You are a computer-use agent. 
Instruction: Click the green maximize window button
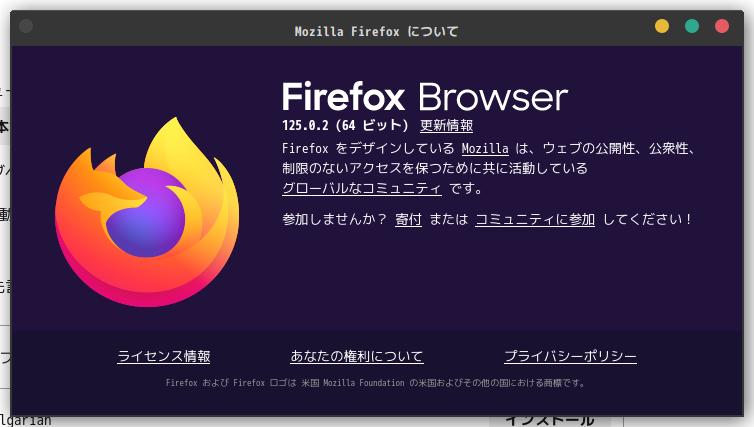click(692, 26)
